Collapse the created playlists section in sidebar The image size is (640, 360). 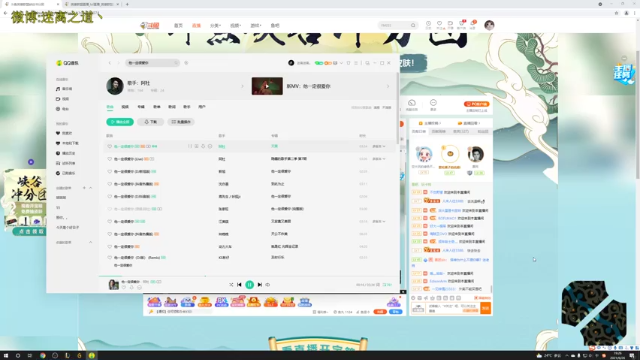coord(91,188)
